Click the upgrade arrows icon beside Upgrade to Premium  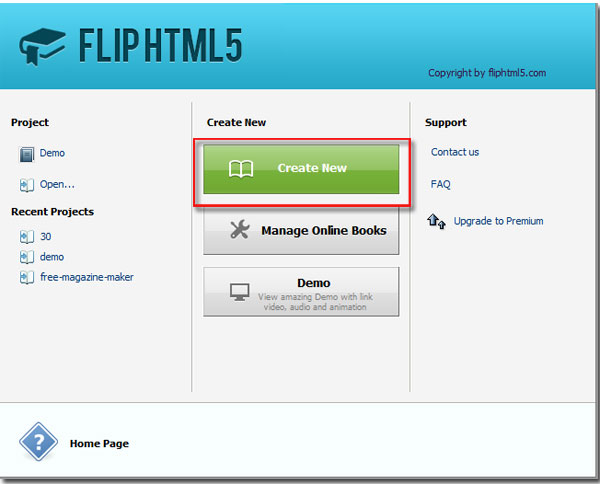[x=436, y=221]
